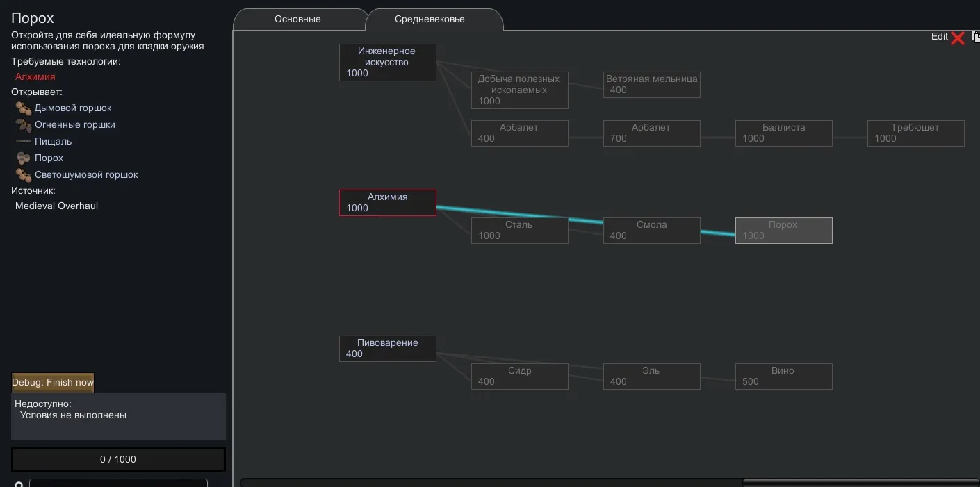
Task: Select the Алхимия research node
Action: coord(387,203)
